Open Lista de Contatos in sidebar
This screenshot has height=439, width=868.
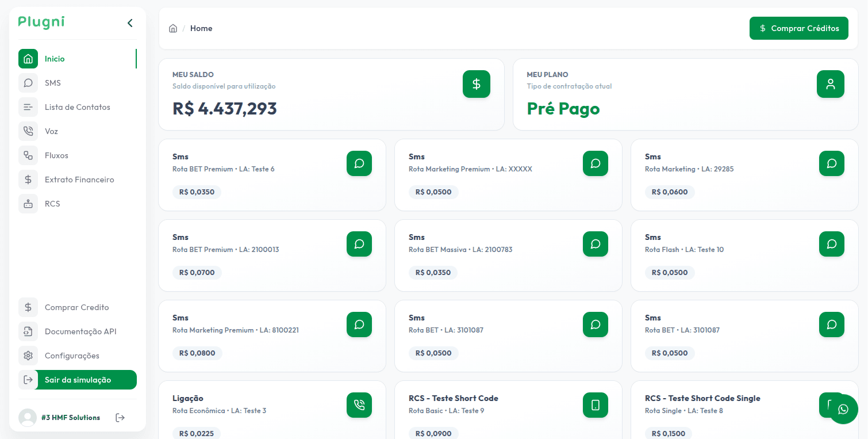(77, 107)
